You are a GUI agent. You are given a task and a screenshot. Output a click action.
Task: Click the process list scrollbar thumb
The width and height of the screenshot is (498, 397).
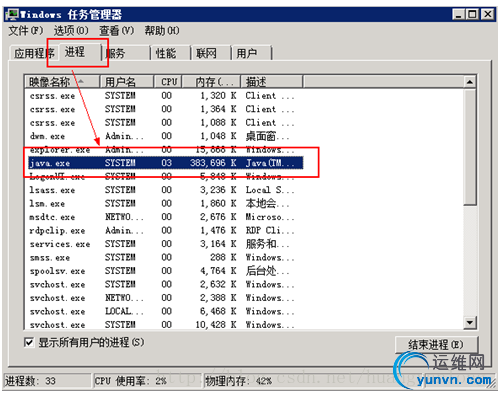click(470, 147)
